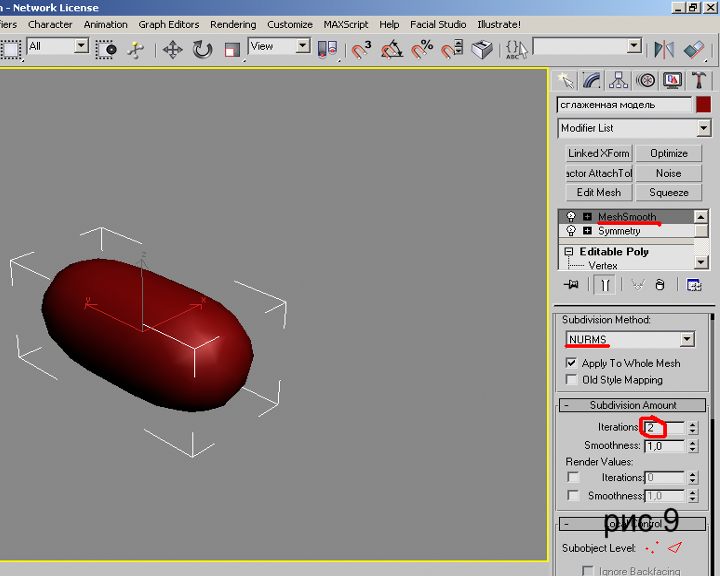Viewport: 720px width, 576px height.
Task: Open the Modifier List dropdown
Action: 634,128
